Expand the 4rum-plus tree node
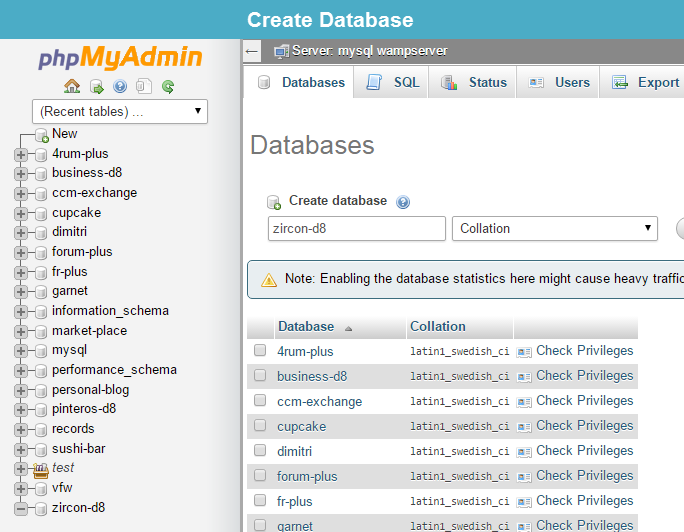The height and width of the screenshot is (532, 684). click(x=21, y=155)
